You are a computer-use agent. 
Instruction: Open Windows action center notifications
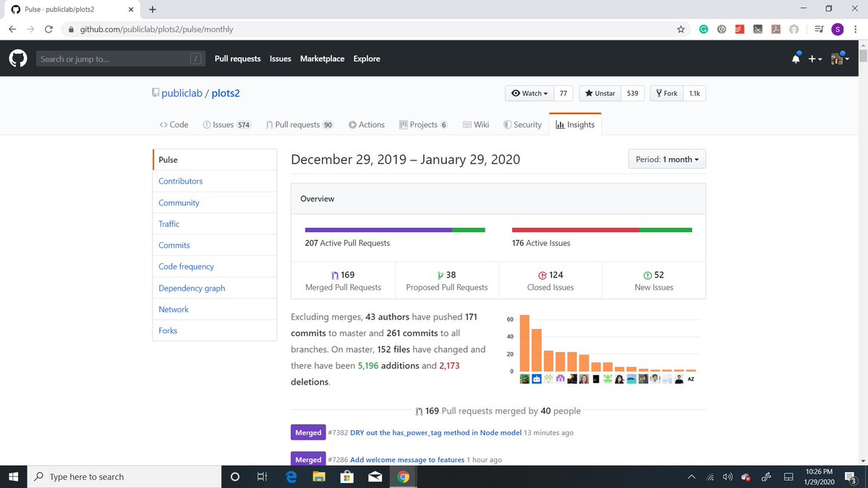(850, 476)
